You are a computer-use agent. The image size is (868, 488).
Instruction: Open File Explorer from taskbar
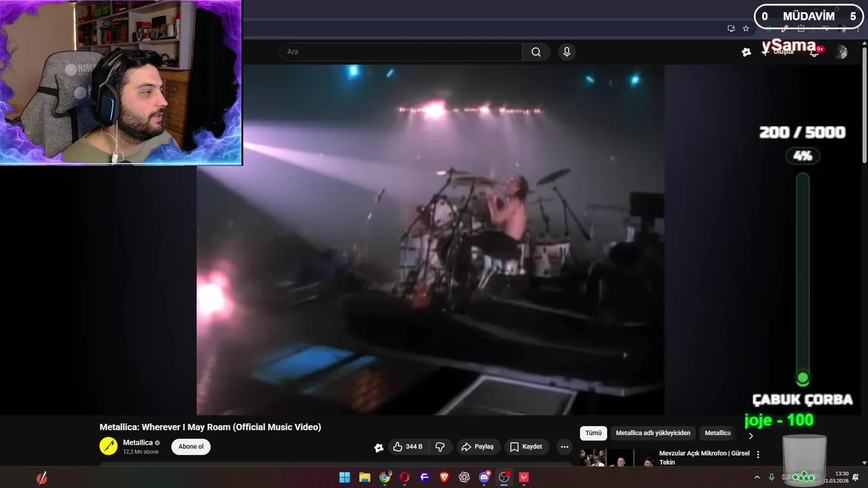[364, 477]
